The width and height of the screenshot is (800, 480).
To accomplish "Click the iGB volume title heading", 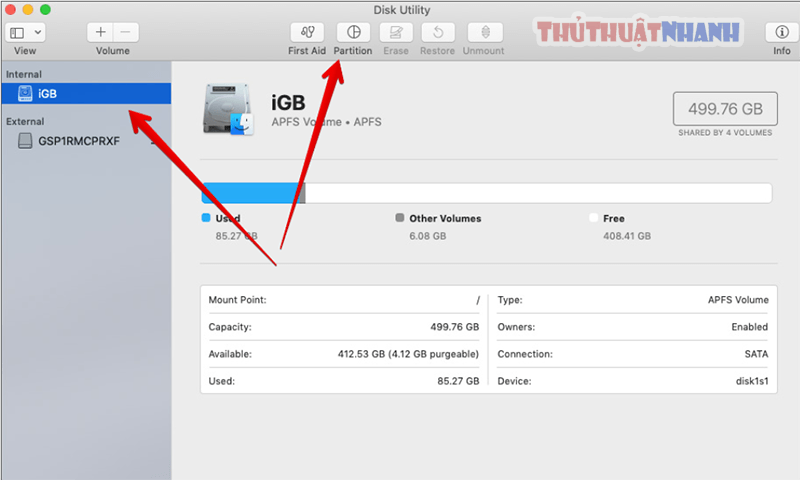I will tap(288, 103).
